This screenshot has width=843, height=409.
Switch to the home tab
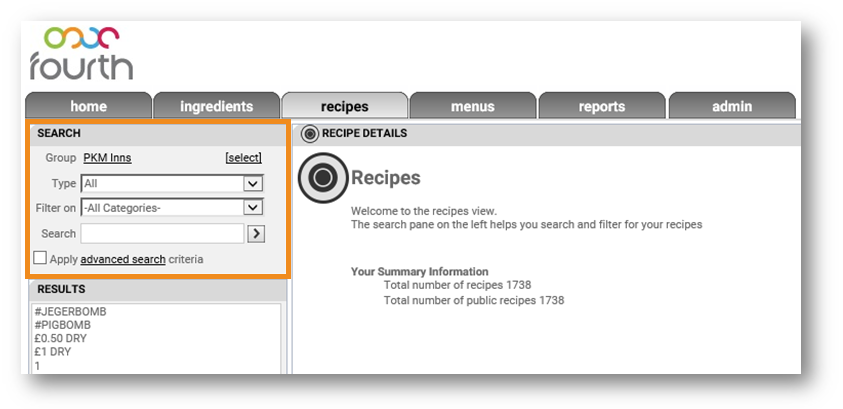tap(88, 106)
